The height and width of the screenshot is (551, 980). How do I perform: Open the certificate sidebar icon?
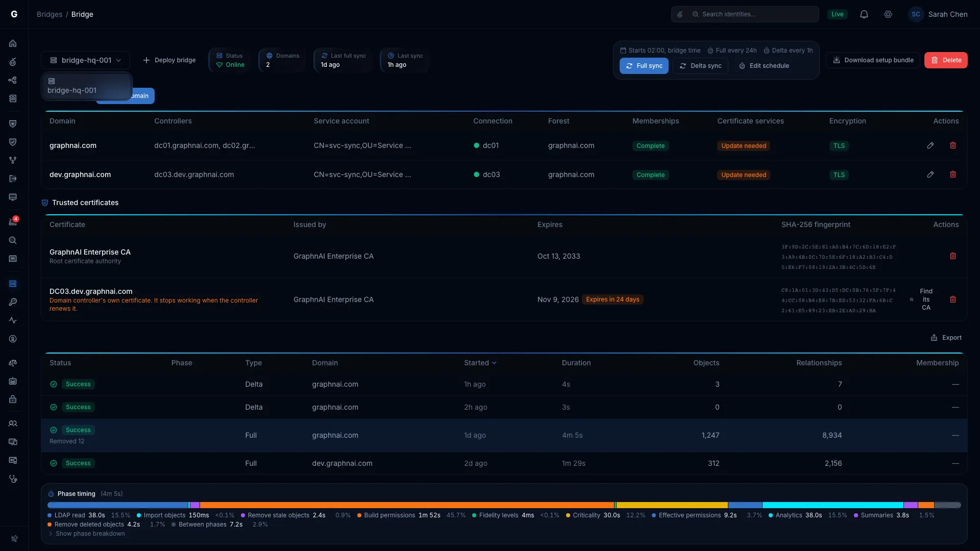(x=13, y=460)
